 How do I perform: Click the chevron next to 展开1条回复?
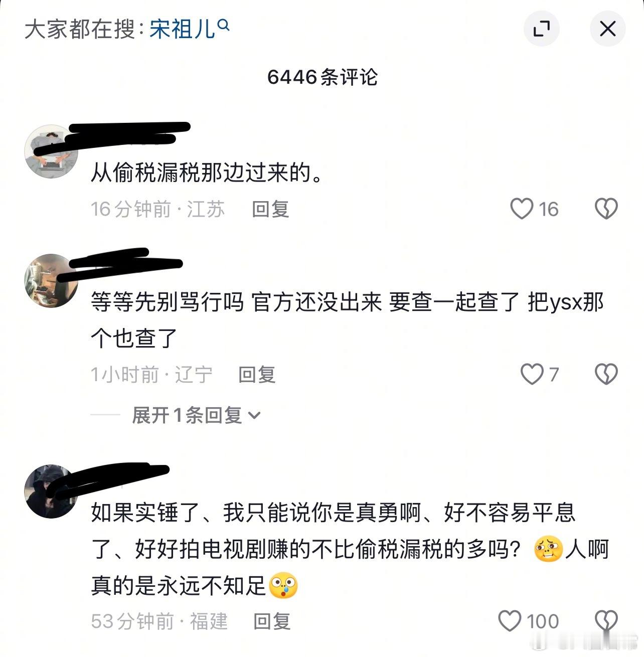coord(254,416)
